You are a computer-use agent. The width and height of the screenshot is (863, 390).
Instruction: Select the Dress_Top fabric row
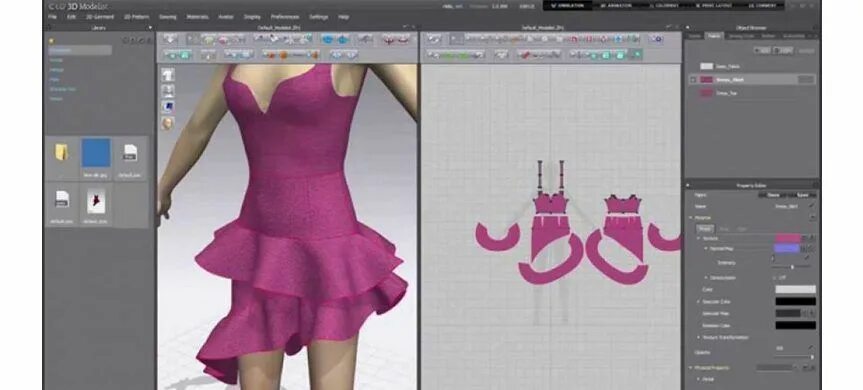(752, 93)
